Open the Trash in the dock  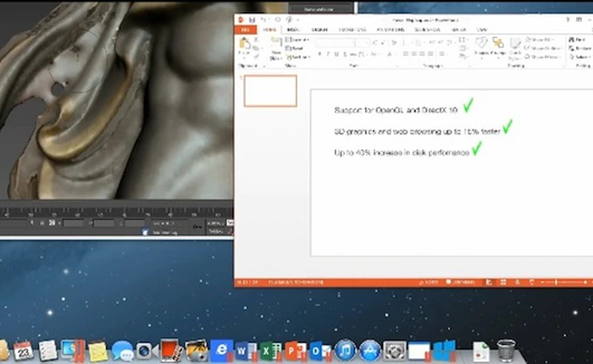(506, 350)
